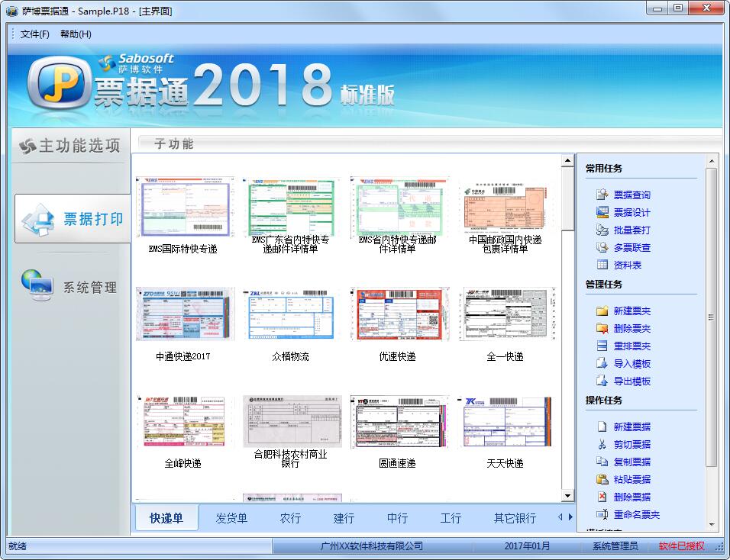The image size is (730, 560).
Task: Click the app icon in the title bar
Action: [11, 11]
